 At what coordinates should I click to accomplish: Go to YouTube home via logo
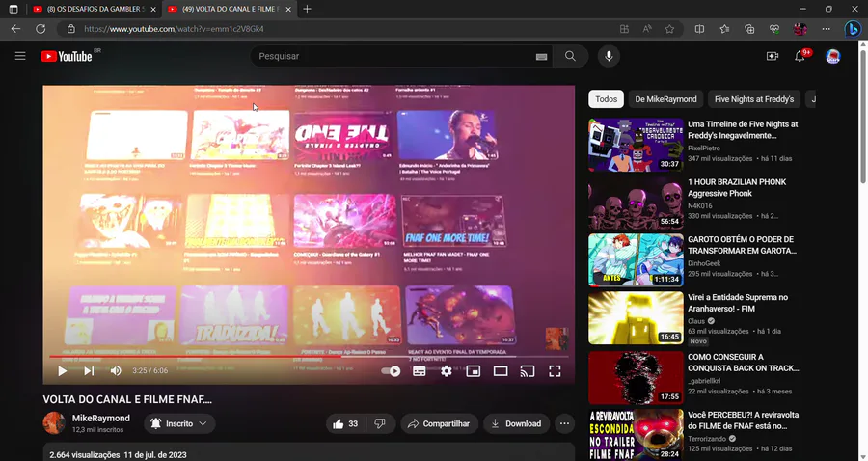[67, 56]
